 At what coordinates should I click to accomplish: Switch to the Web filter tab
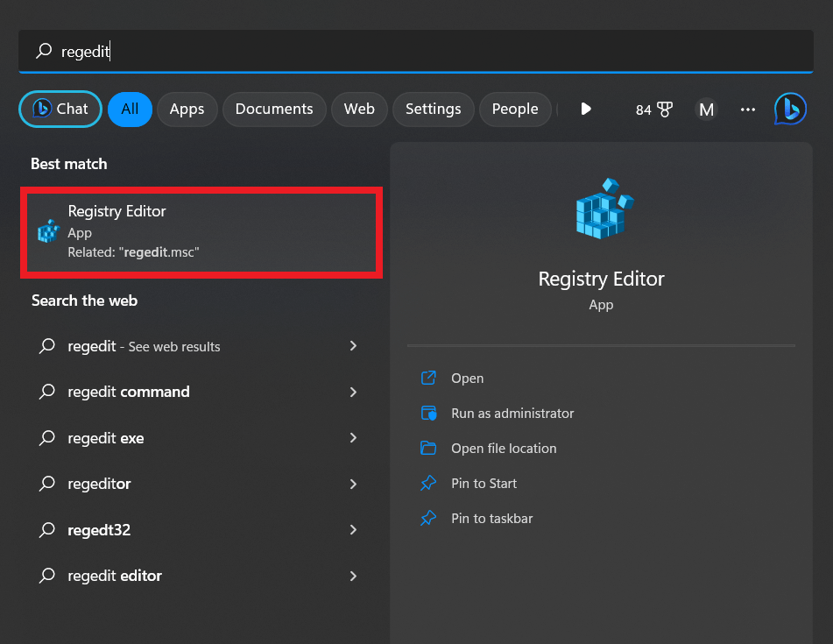(359, 109)
